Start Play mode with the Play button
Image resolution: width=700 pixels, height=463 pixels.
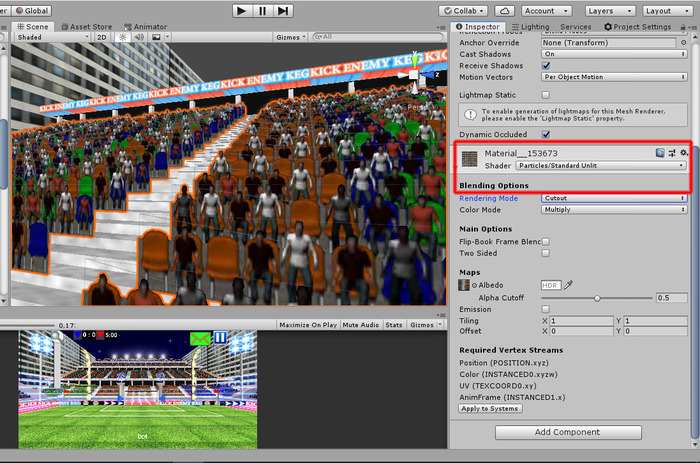click(x=242, y=11)
